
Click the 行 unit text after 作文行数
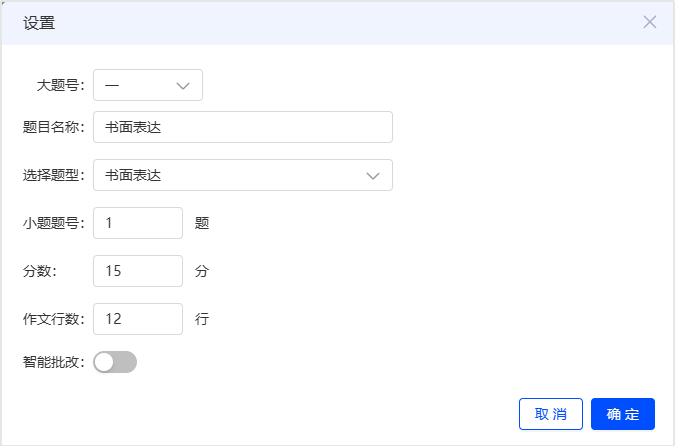point(202,319)
